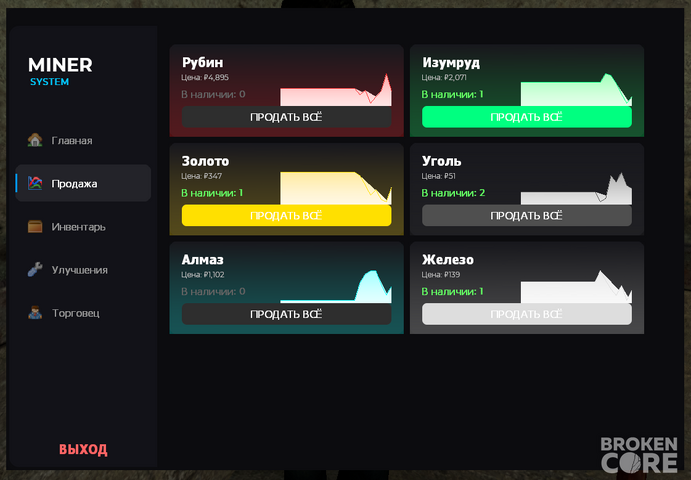Click the Золото card title

click(205, 161)
